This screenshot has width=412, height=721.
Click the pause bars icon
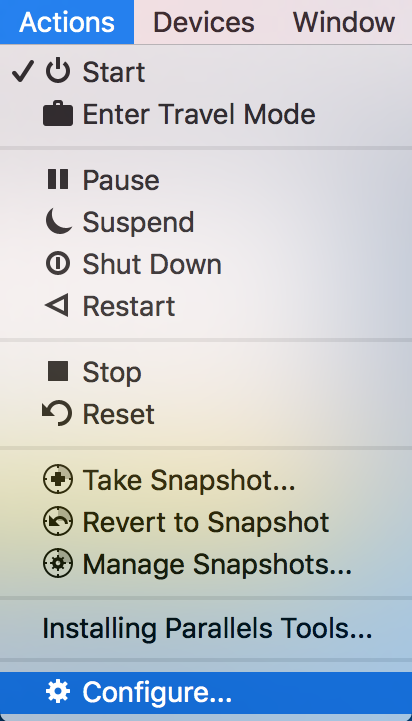58,179
